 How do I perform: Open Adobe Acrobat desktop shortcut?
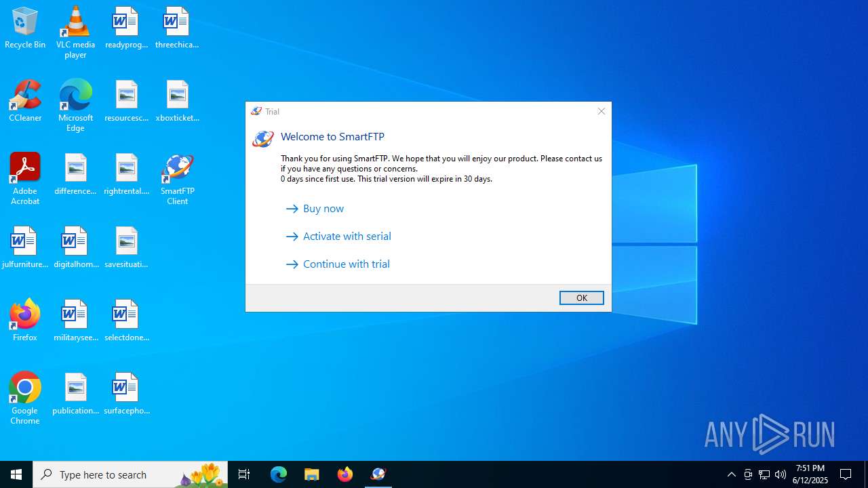(x=25, y=179)
